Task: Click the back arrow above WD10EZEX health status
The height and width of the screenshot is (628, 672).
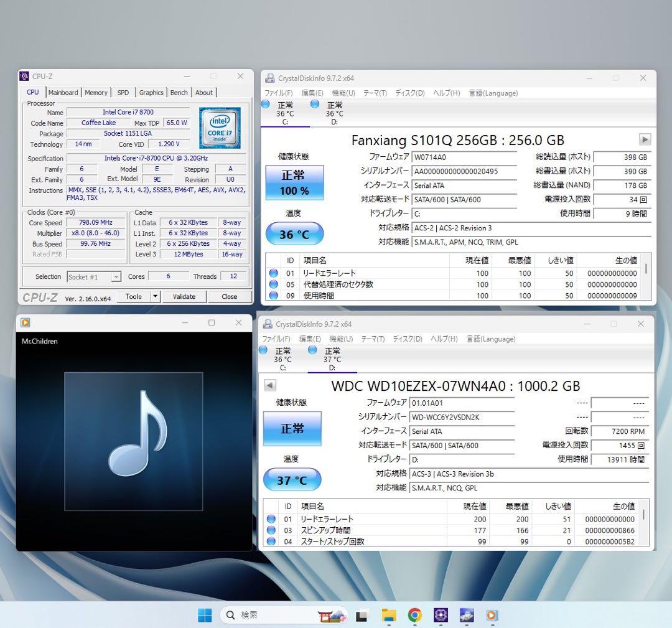Action: point(269,385)
